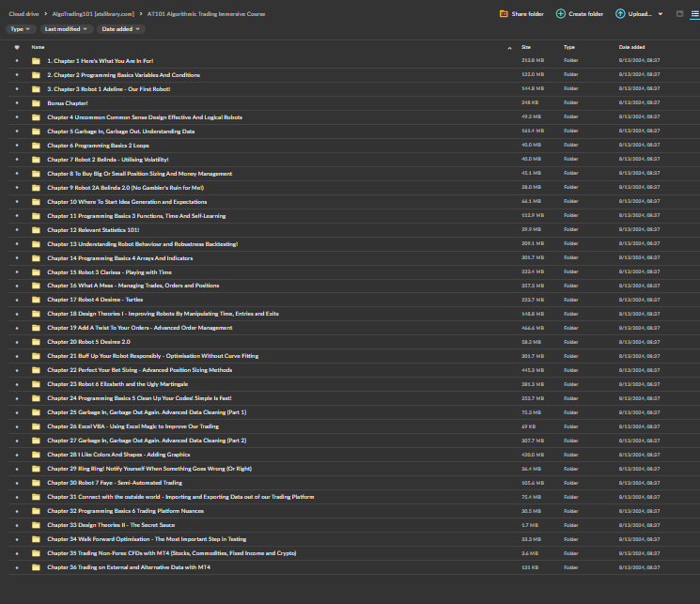
Task: Toggle favourite dot for Chapter 29 Ring Ring
Action: (17, 469)
